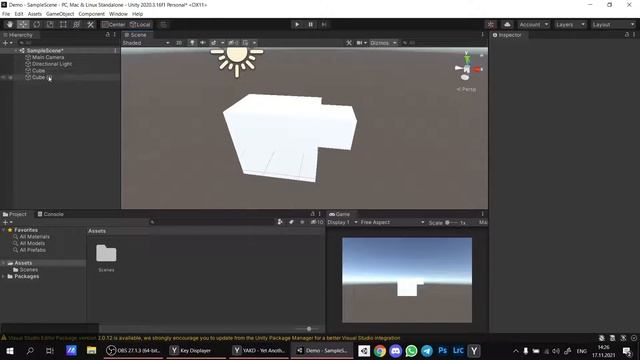Open the File menu
The image size is (640, 360).
tap(6, 14)
